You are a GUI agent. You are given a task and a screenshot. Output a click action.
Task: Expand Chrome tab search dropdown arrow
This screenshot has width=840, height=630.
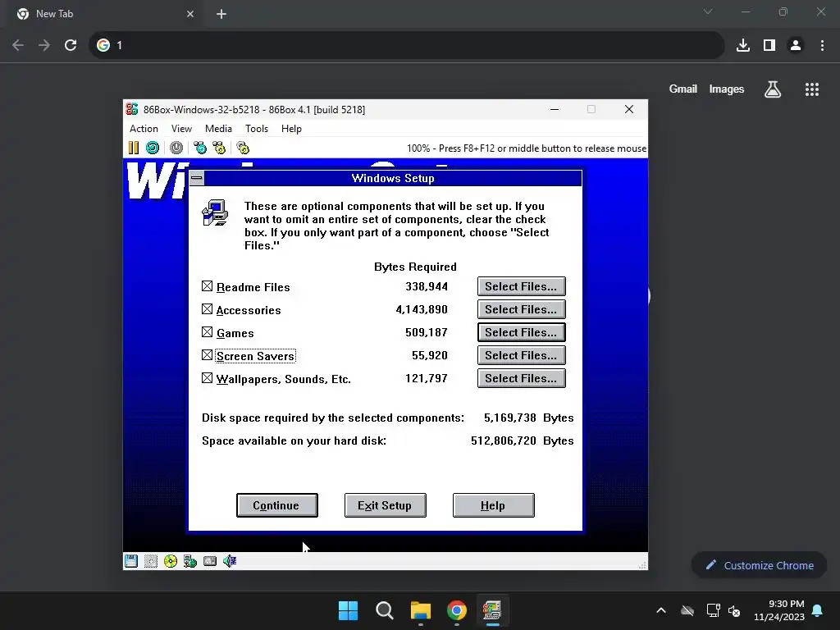(708, 11)
